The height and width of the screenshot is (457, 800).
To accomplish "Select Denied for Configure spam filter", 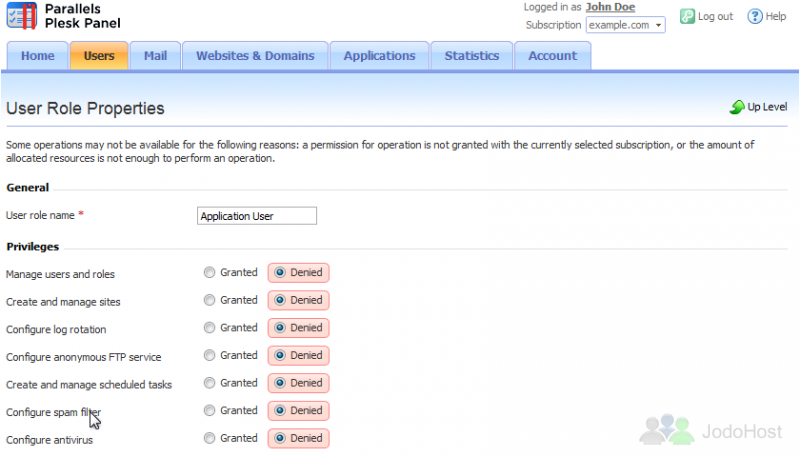I will [280, 410].
